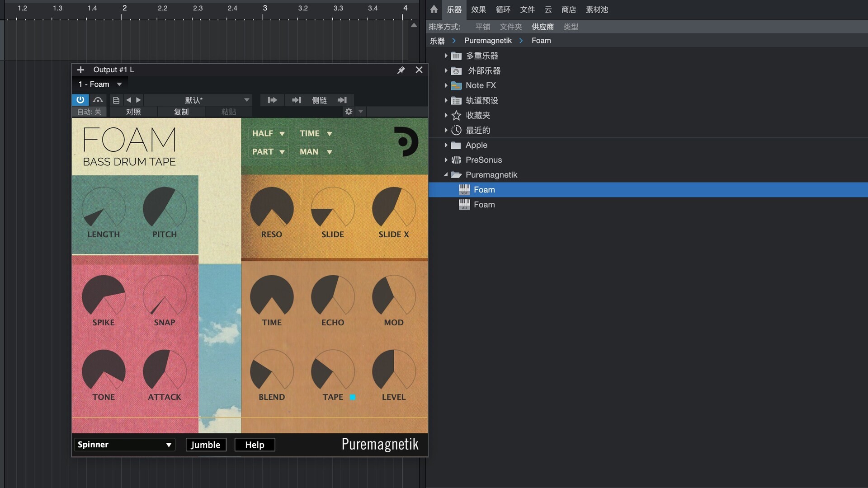Expand the 多重乐器 folder
Viewport: 868px width, 488px height.
[446, 56]
